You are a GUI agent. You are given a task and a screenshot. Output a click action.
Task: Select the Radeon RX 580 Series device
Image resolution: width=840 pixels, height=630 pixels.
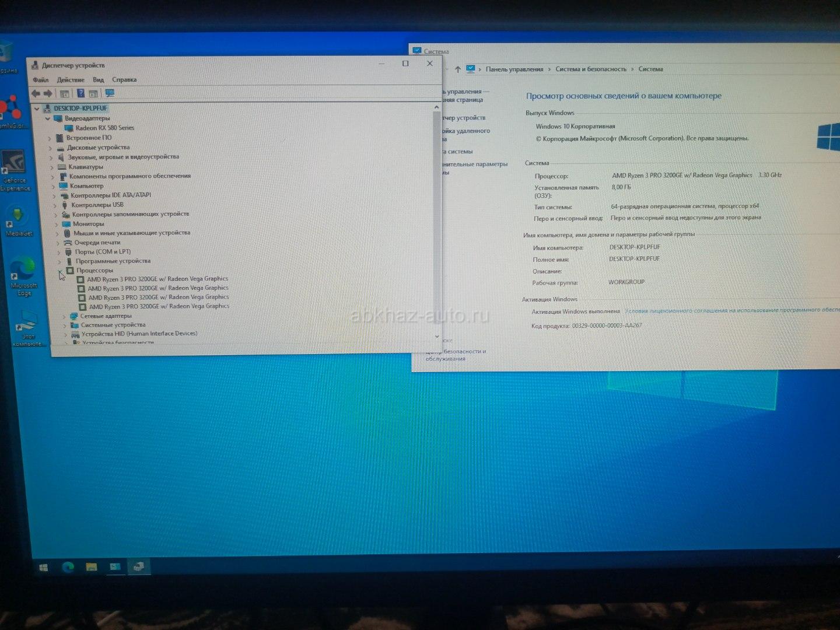coord(104,128)
